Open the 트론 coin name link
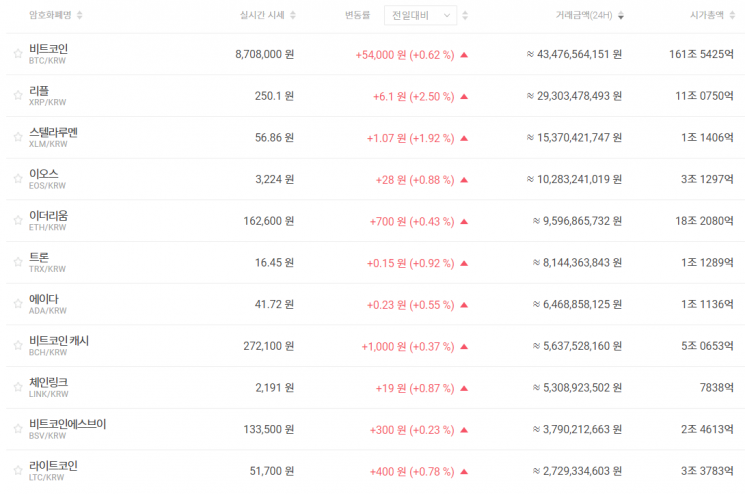This screenshot has height=494, width=745. coord(39,257)
